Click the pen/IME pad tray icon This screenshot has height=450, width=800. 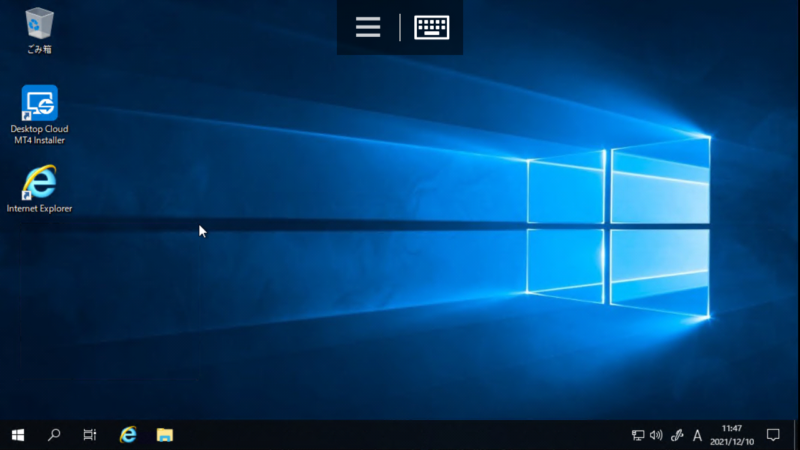tap(677, 435)
